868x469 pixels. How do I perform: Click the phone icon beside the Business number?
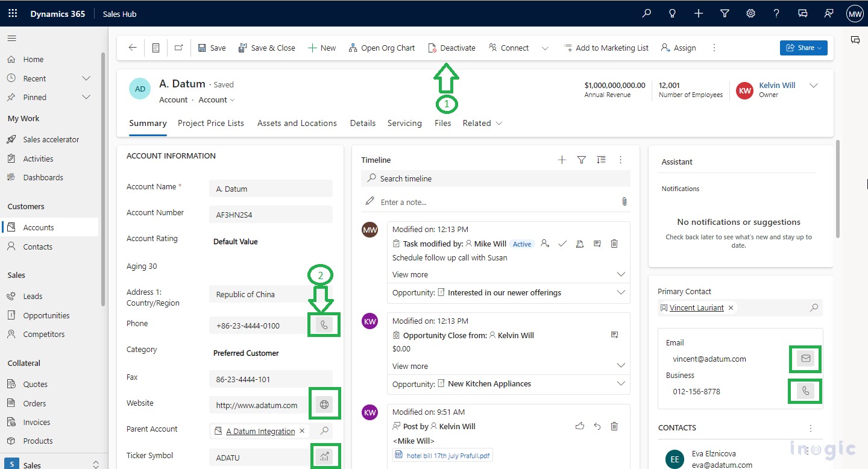click(x=805, y=391)
